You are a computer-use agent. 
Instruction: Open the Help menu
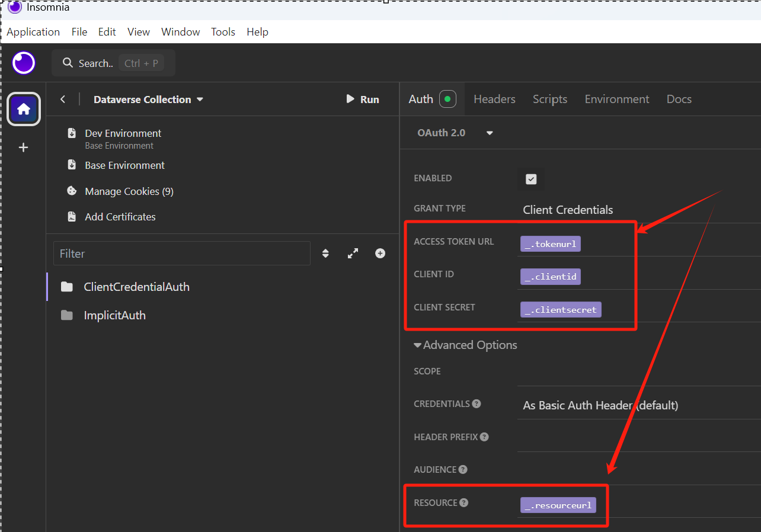[x=258, y=32]
